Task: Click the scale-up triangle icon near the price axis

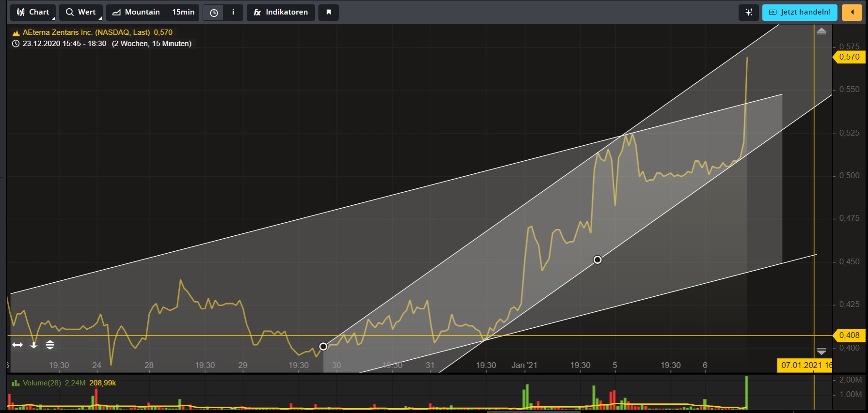Action: [821, 31]
